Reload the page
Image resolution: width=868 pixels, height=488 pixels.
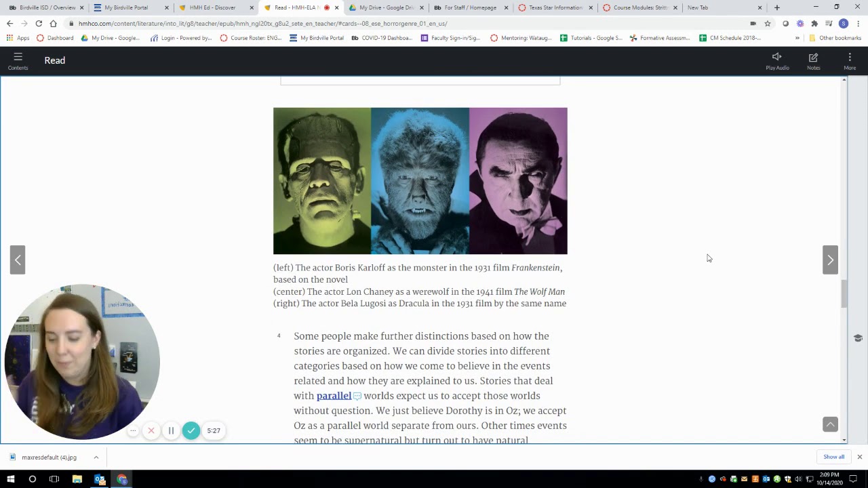click(x=39, y=23)
